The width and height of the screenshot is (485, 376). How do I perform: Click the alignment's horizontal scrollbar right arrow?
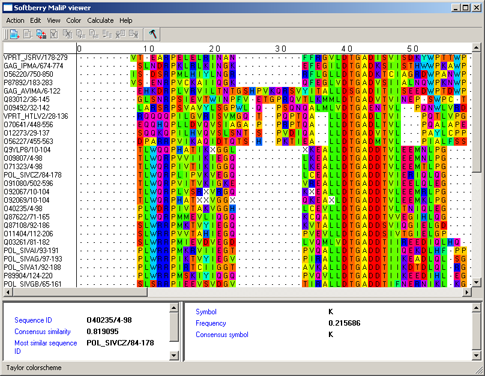click(467, 292)
